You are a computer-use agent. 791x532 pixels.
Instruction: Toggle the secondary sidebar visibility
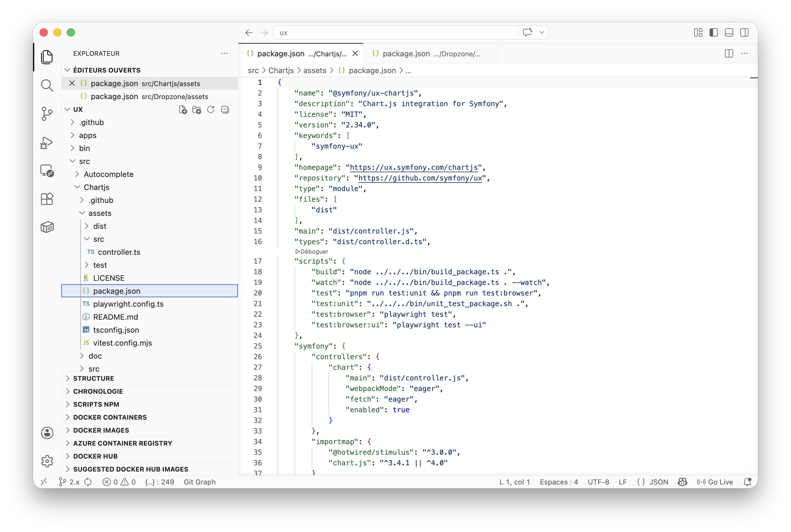[x=744, y=32]
